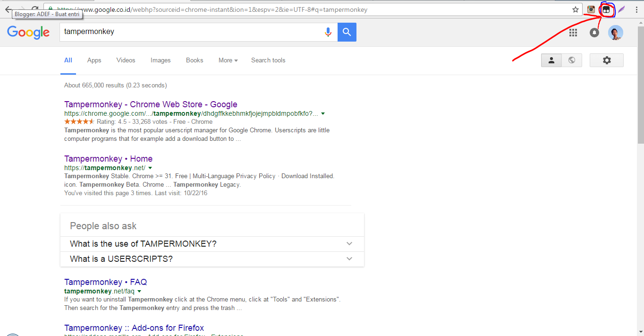
Task: Switch to the Books tab
Action: [x=195, y=60]
